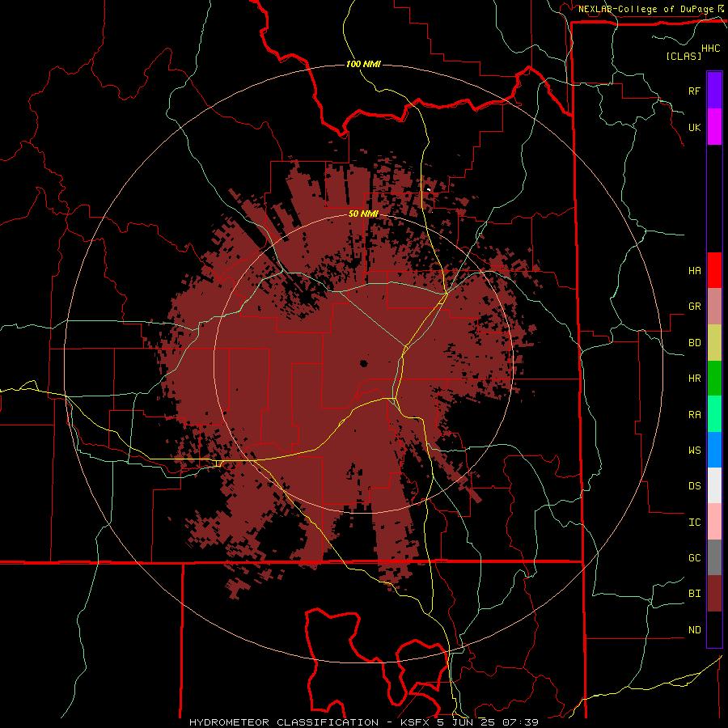Click the GC legend label

694,557
